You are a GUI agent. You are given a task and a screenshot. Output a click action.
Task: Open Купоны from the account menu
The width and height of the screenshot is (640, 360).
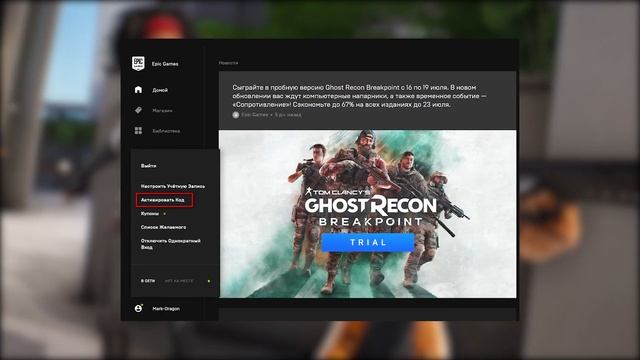[150, 213]
